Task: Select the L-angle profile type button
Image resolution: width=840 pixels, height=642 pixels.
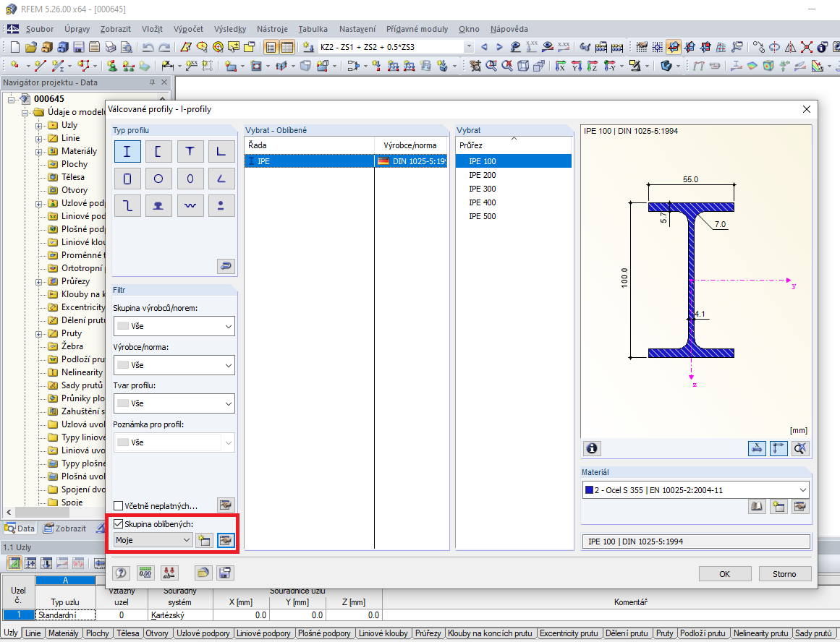Action: coord(221,152)
